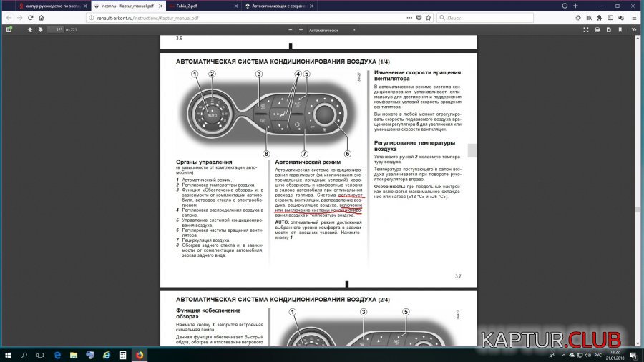Close the Автосигнализация tab
644x362 pixels.
[312, 6]
